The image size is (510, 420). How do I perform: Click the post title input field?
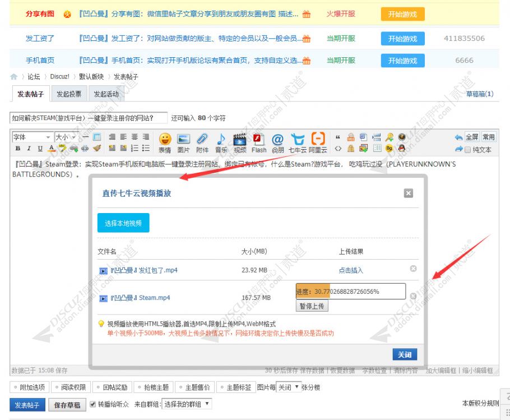pos(89,118)
